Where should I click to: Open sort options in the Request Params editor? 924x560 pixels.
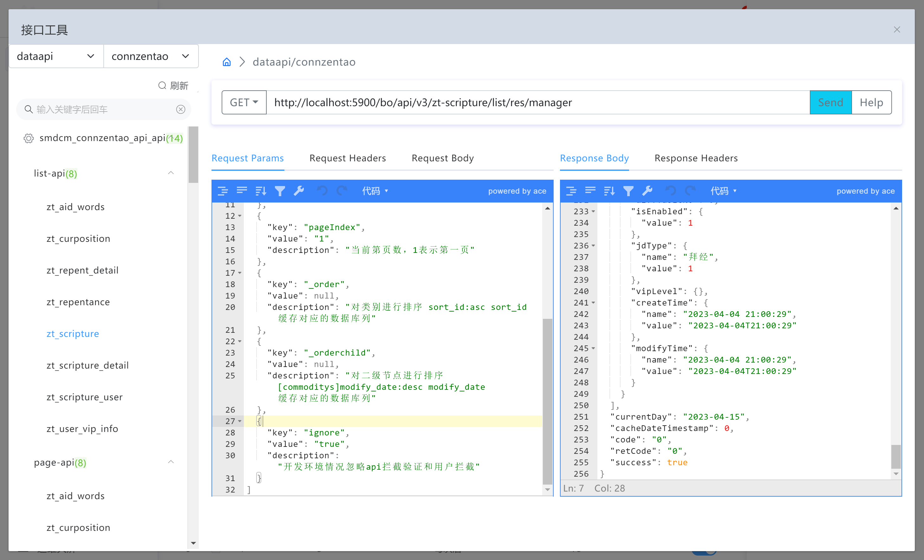(261, 191)
